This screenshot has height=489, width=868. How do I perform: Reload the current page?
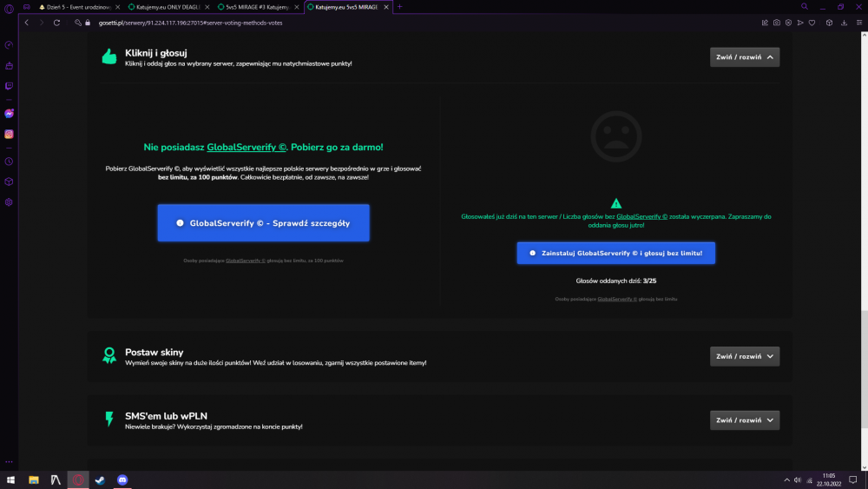coord(56,23)
